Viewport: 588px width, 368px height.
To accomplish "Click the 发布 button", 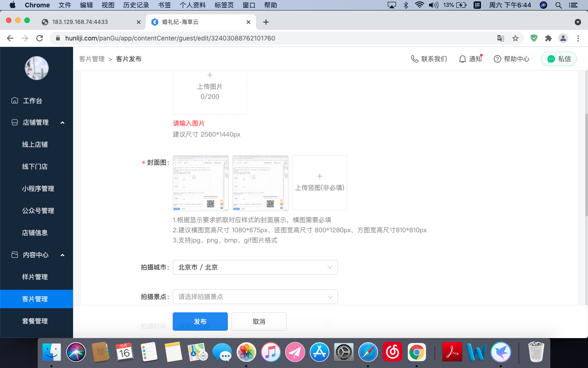I will [200, 322].
